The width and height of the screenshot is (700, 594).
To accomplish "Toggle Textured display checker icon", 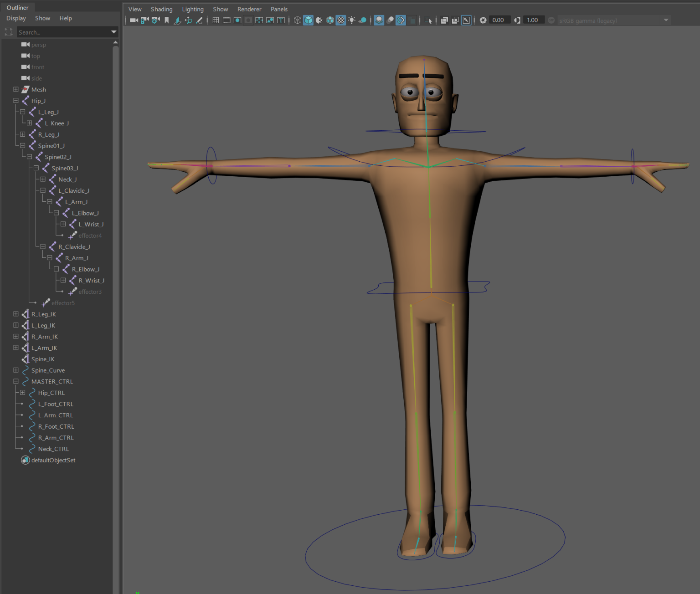I will pyautogui.click(x=341, y=20).
